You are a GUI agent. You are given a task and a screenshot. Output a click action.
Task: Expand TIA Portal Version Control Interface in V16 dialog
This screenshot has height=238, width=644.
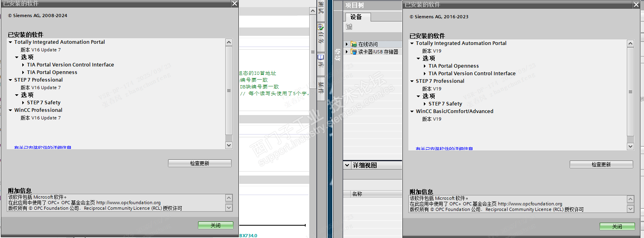tap(23, 65)
